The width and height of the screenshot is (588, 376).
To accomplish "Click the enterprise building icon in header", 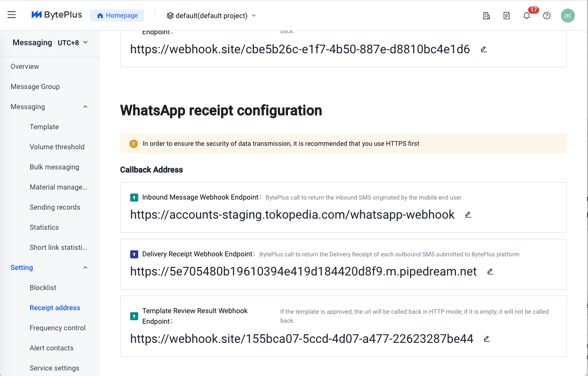I will (x=486, y=16).
